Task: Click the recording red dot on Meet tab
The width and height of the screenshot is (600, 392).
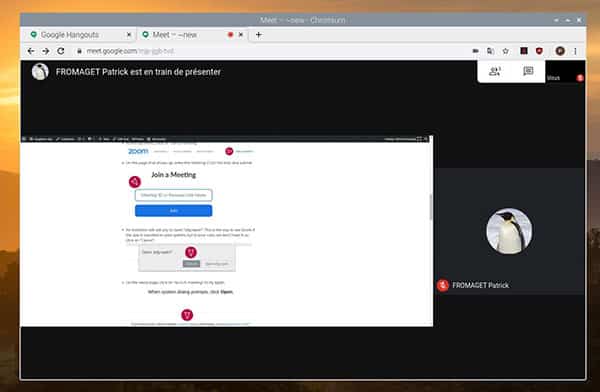Action: click(x=230, y=35)
